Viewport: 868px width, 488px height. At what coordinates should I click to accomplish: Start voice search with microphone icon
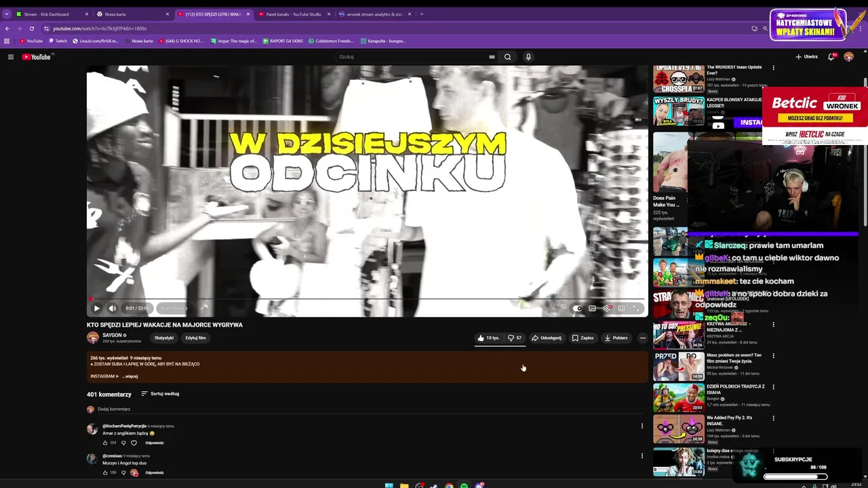(528, 57)
